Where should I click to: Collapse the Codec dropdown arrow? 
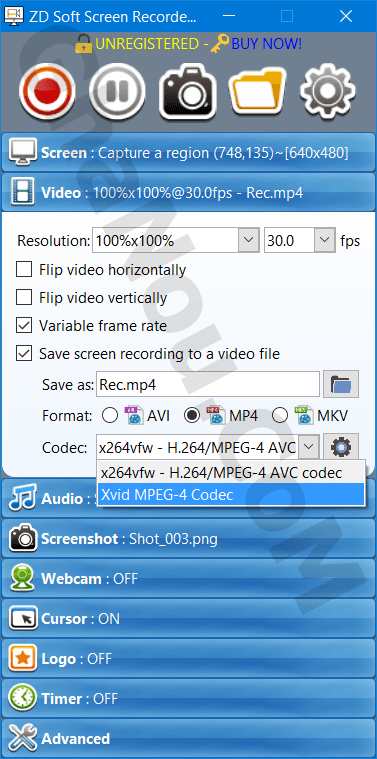click(x=309, y=447)
